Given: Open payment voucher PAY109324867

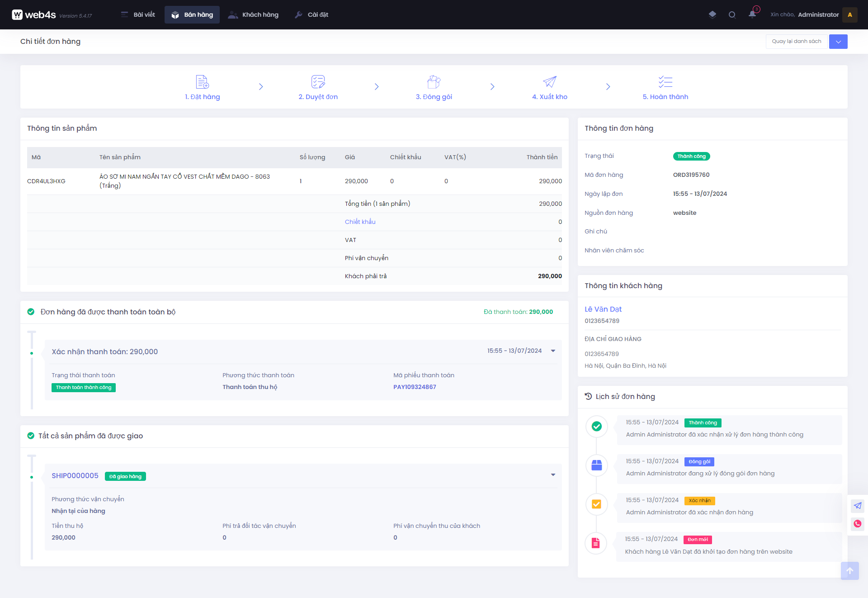Looking at the screenshot, I should pos(415,387).
